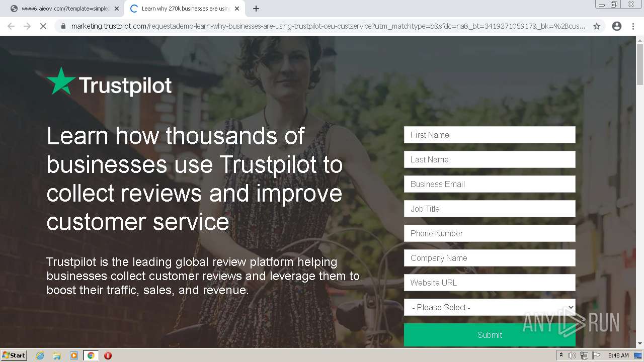View site security lock info
Viewport: 644px width, 362px height.
[x=63, y=26]
